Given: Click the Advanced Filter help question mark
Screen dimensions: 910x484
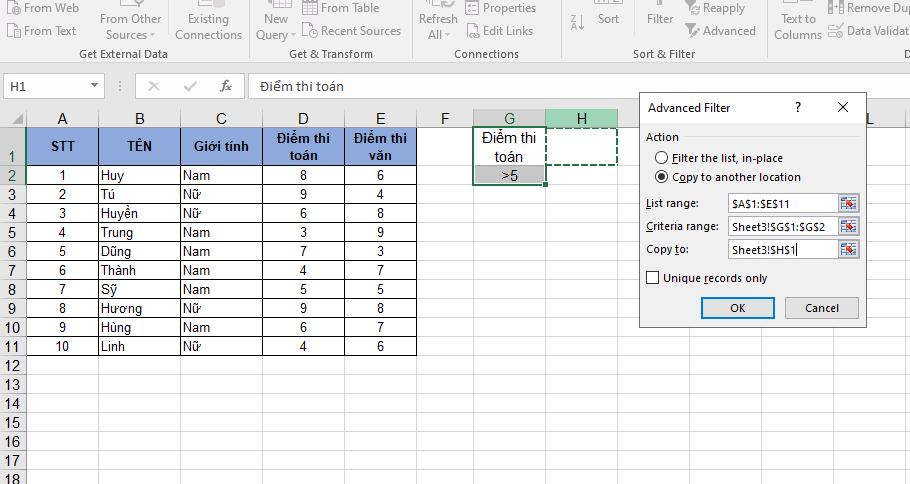Looking at the screenshot, I should click(798, 107).
